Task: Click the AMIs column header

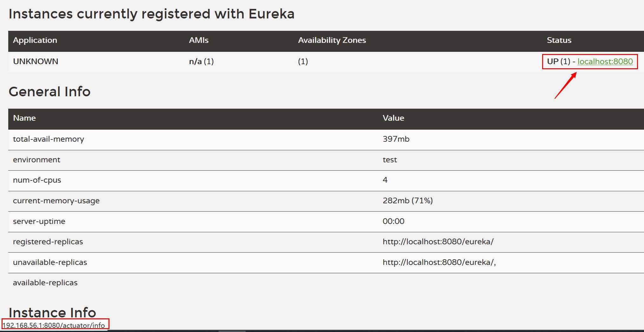Action: 199,40
